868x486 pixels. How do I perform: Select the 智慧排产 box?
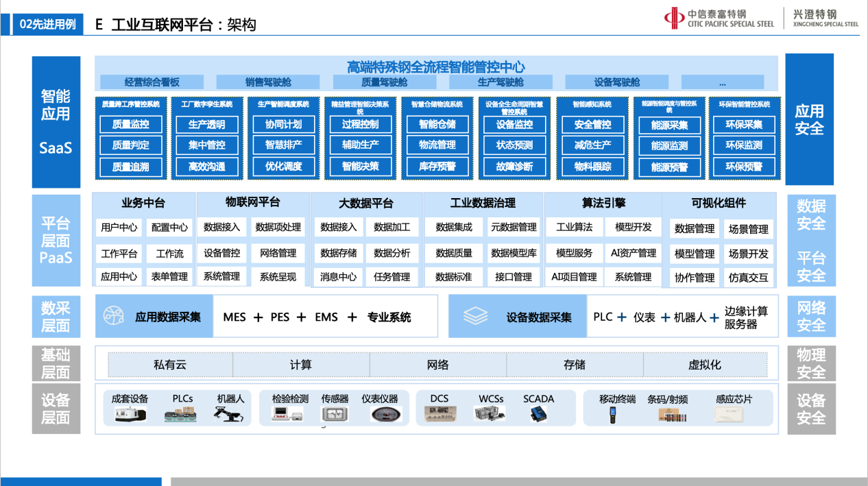(x=283, y=145)
